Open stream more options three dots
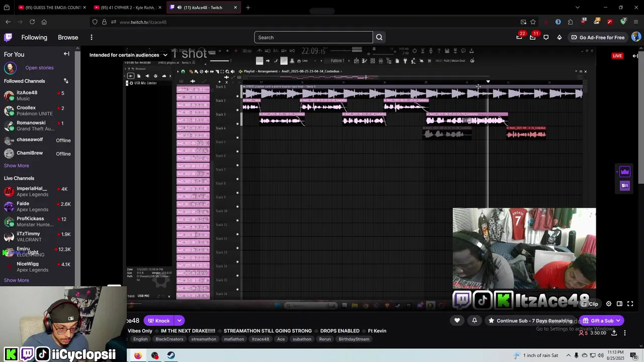644x362 pixels. pyautogui.click(x=624, y=333)
